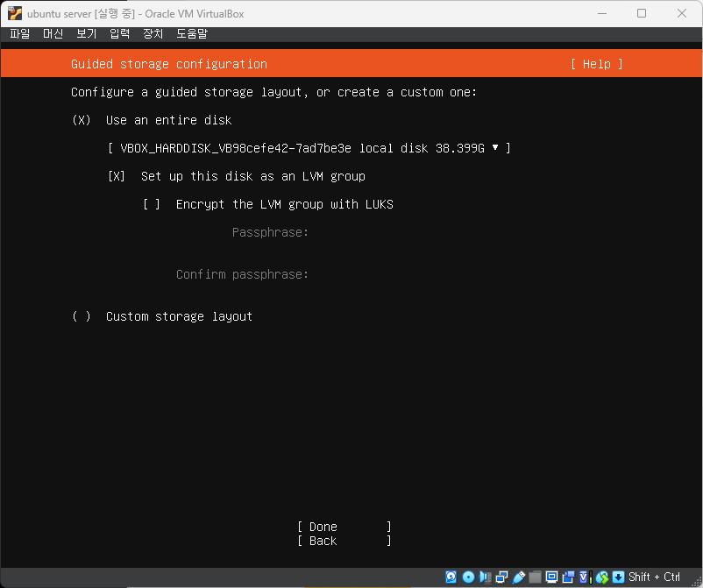The image size is (703, 588).
Task: Select the Custom storage layout option
Action: [162, 316]
